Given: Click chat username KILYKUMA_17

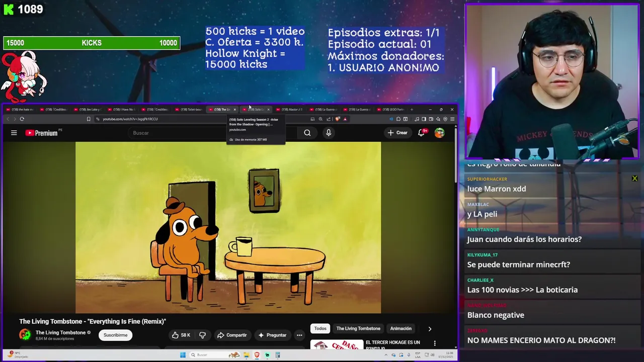Looking at the screenshot, I should pos(482,255).
